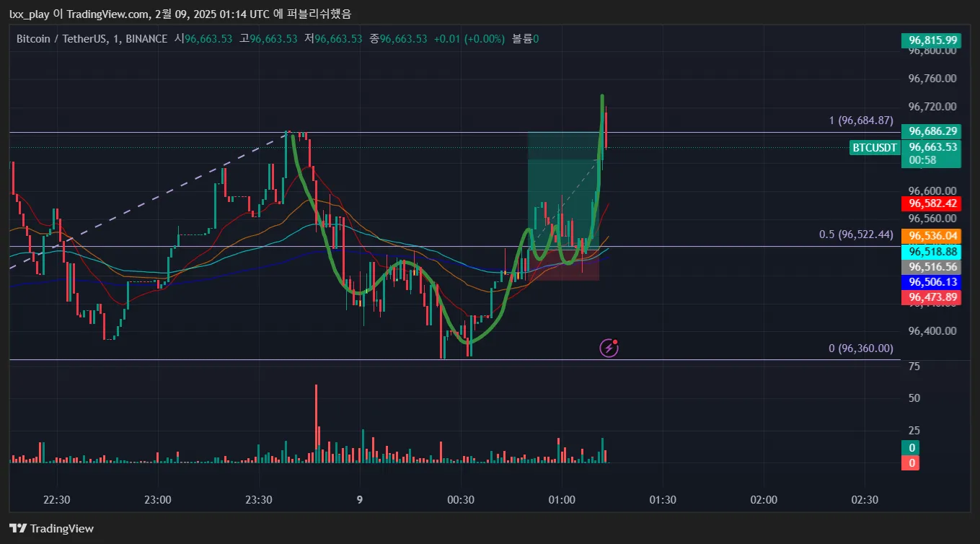This screenshot has width=980, height=544.
Task: Click the green 0 volume label
Action: point(911,448)
